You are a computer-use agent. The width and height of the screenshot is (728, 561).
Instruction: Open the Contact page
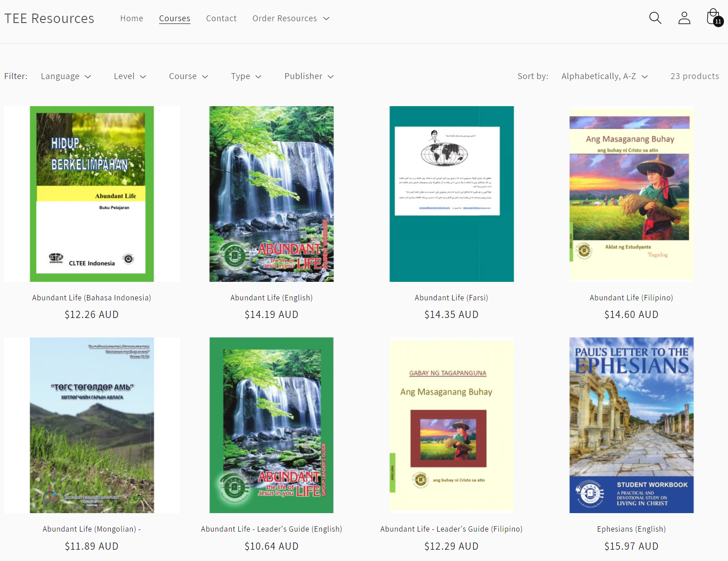pos(221,19)
